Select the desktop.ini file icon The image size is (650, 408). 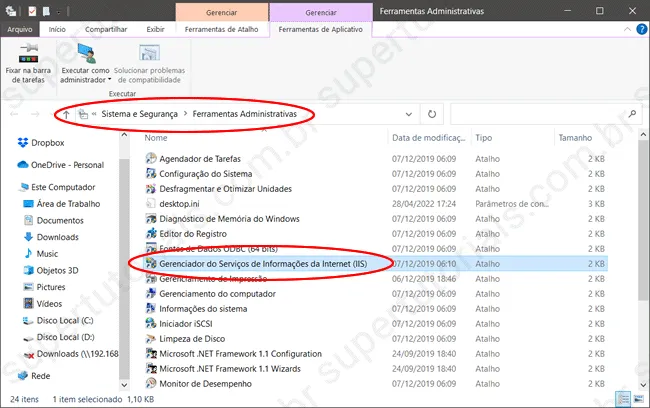[x=151, y=204]
